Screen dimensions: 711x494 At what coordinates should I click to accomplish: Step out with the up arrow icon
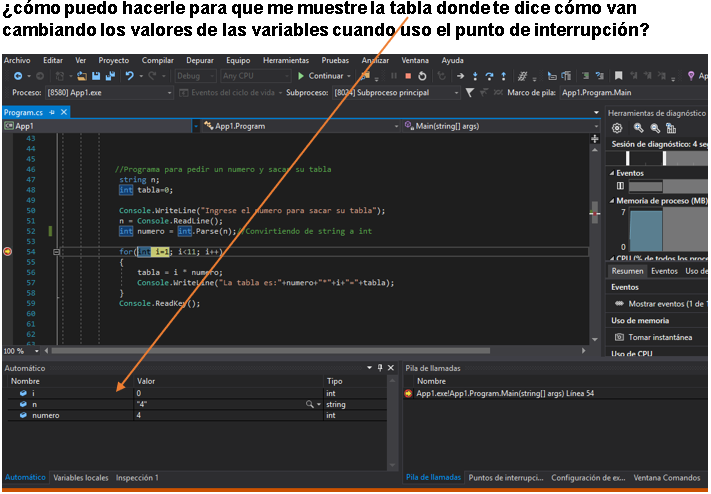coord(503,76)
